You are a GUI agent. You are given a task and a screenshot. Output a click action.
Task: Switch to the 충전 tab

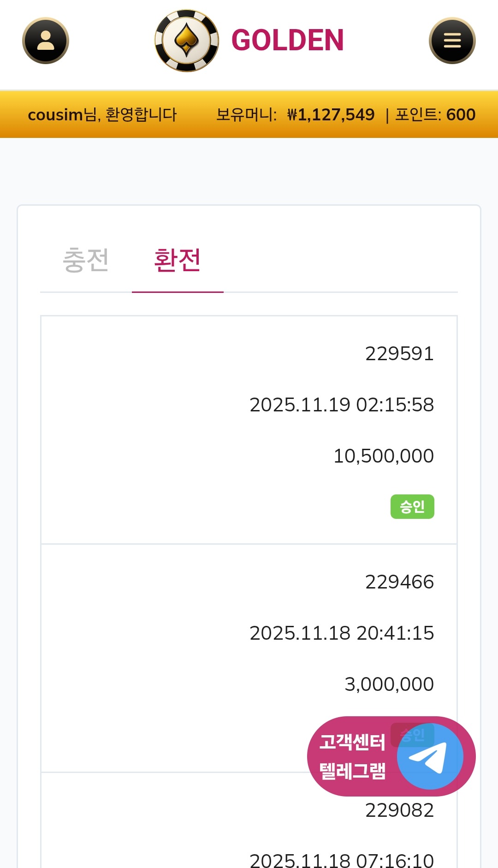click(x=86, y=260)
